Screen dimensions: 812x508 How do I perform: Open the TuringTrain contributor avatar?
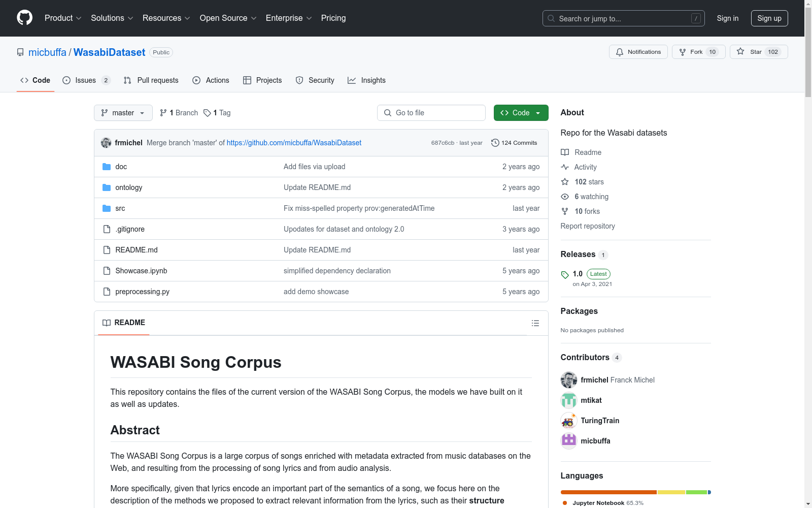point(569,421)
